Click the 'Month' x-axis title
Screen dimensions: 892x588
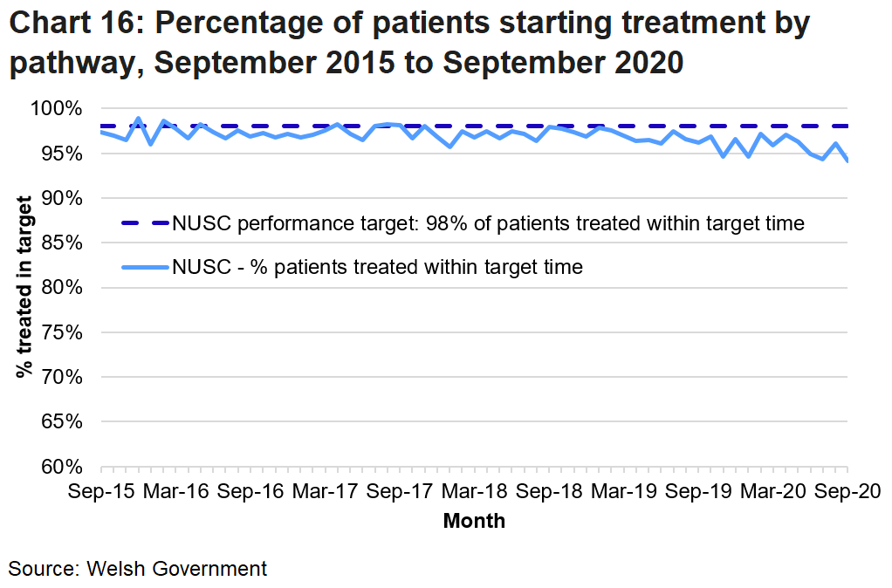point(474,522)
